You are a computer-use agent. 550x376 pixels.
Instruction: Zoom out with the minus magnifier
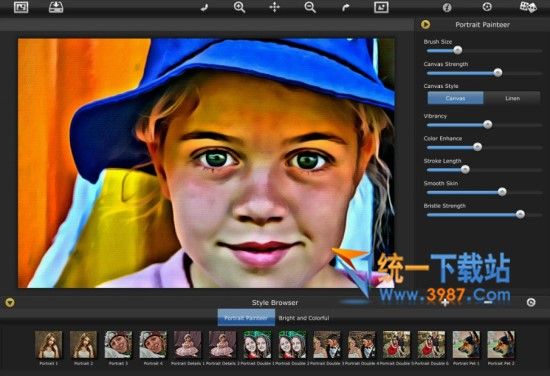tap(310, 7)
